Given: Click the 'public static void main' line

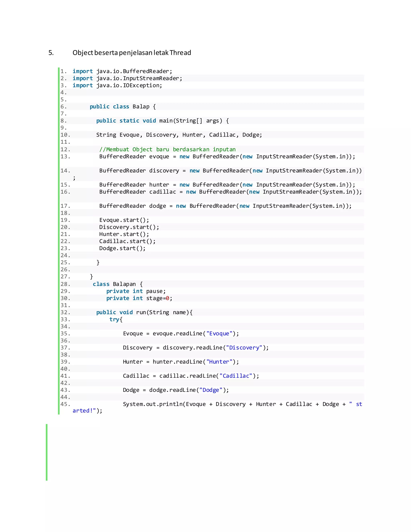Looking at the screenshot, I should pos(162,121).
